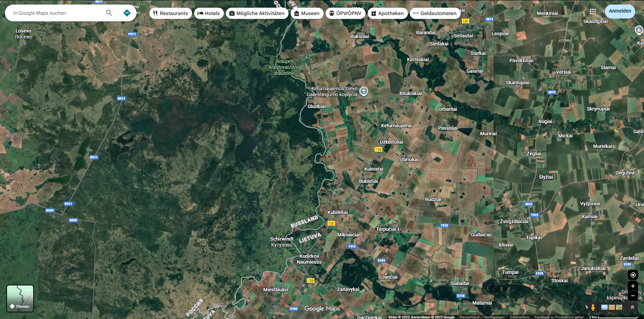Zoom out with the minus button
Image resolution: width=644 pixels, height=319 pixels.
(633, 296)
